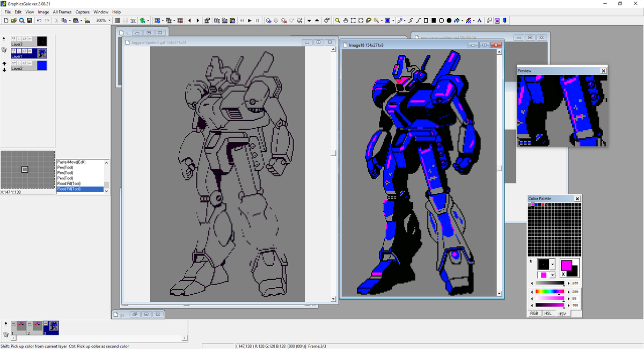Choose the hand scroll tool

(x=346, y=20)
